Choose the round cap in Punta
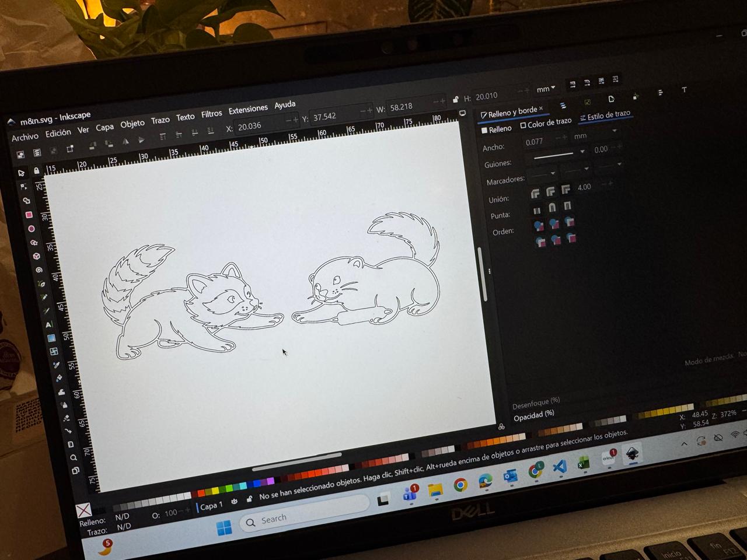Viewport: 747px width, 560px height. tap(552, 208)
